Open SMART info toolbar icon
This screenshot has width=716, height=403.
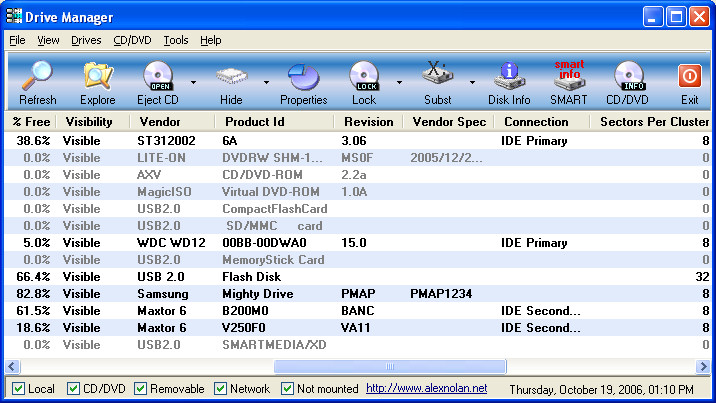tap(569, 75)
